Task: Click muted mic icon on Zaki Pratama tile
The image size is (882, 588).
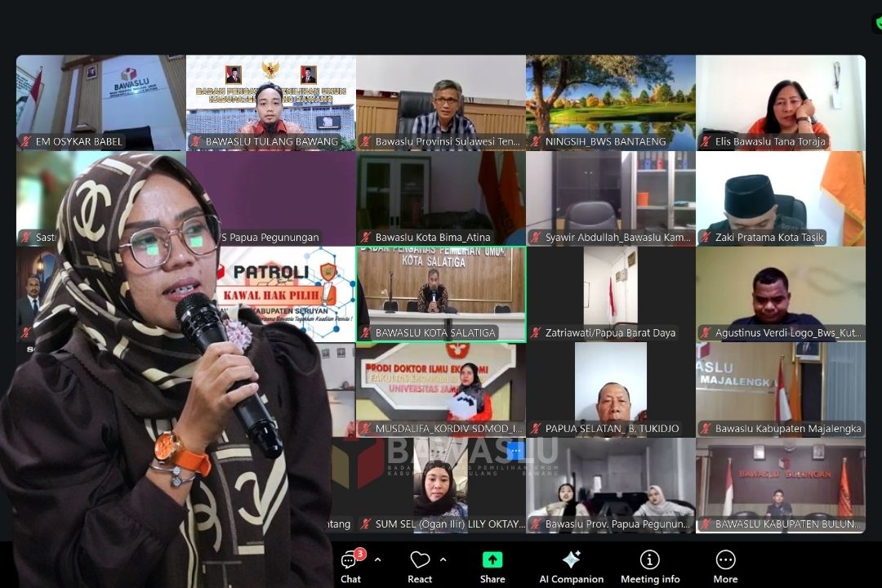Action: (x=706, y=238)
